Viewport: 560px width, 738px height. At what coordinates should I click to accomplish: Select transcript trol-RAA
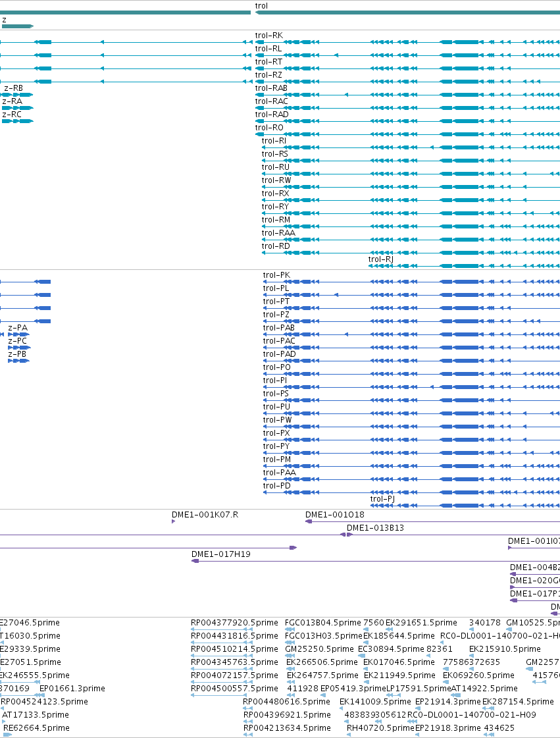coord(278,233)
